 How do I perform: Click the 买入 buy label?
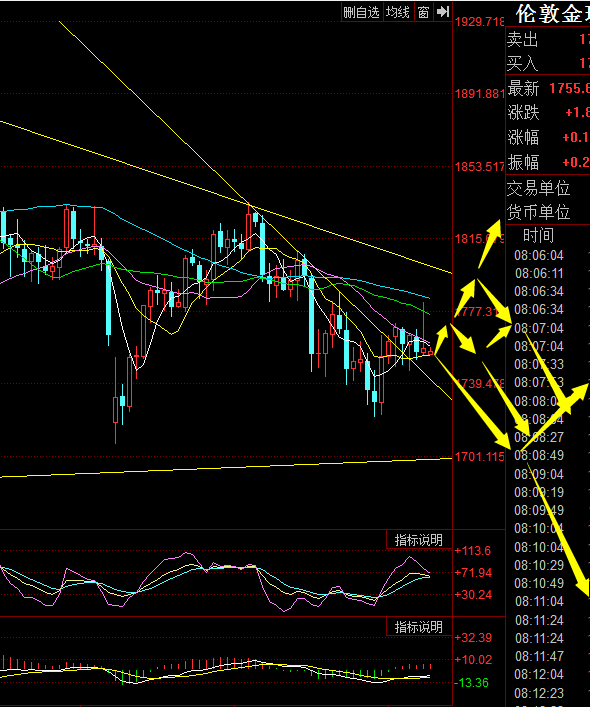click(523, 64)
